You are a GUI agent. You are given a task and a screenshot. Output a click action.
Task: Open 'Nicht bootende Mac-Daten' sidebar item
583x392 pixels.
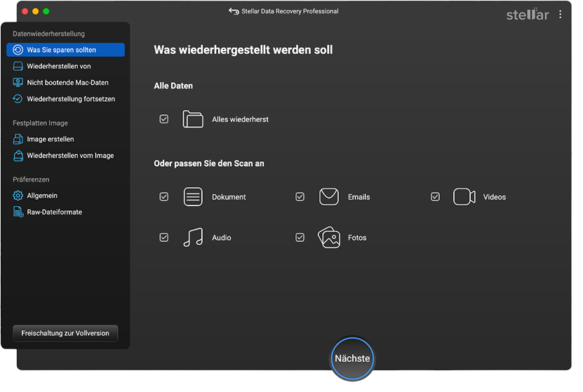coord(65,83)
